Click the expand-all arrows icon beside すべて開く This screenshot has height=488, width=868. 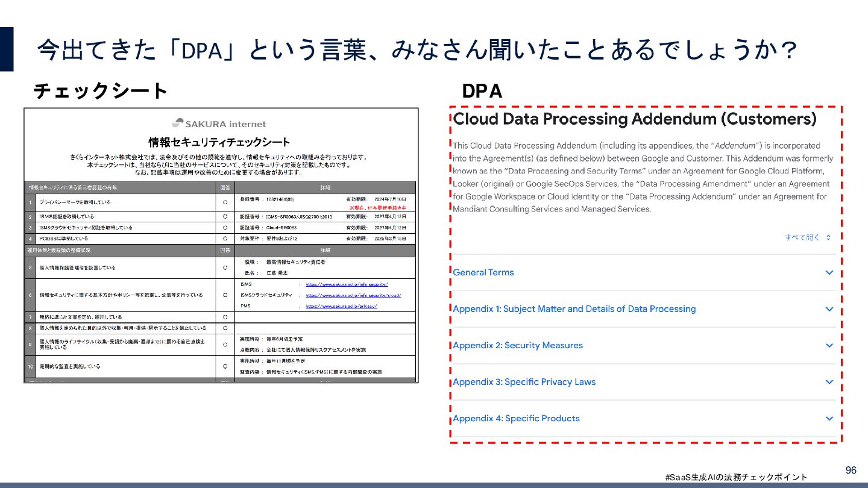(x=828, y=237)
